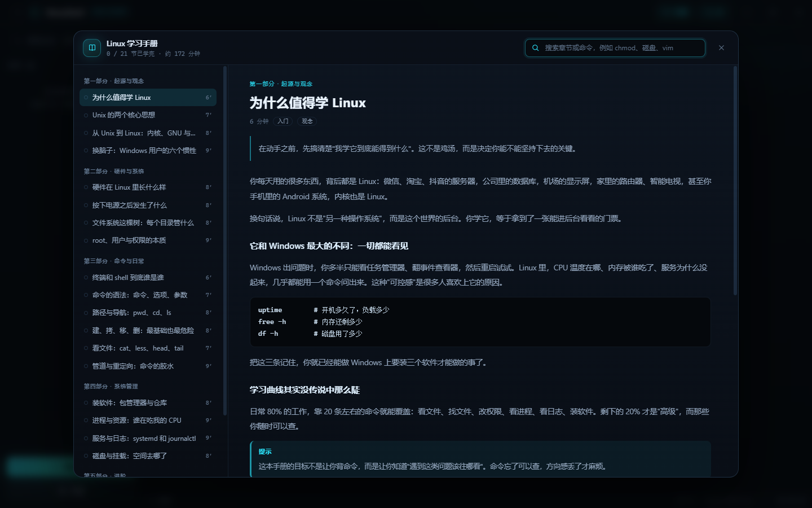Close the Linux 学习手册 dialog
Viewport: 812px width, 508px height.
pyautogui.click(x=721, y=48)
